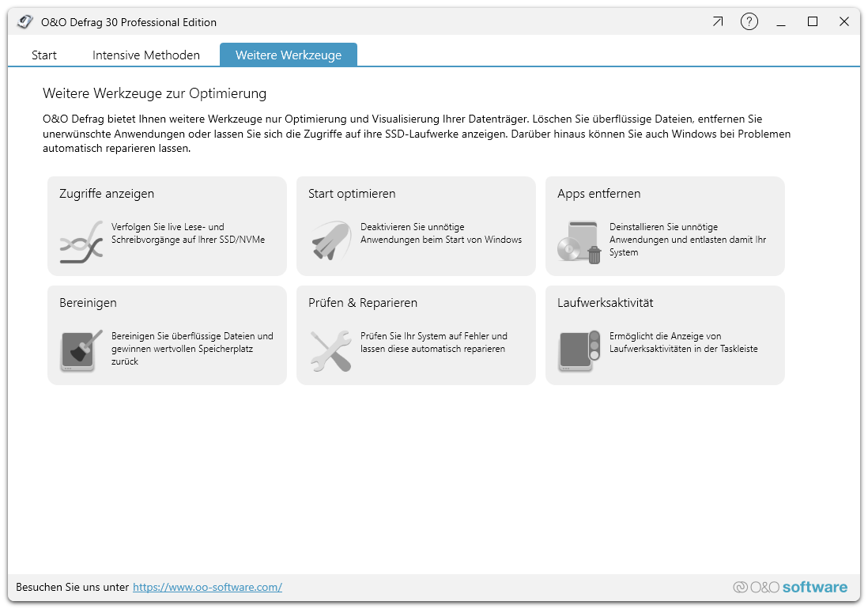The height and width of the screenshot is (609, 868).
Task: Open the oo-software.com website link
Action: [x=207, y=587]
